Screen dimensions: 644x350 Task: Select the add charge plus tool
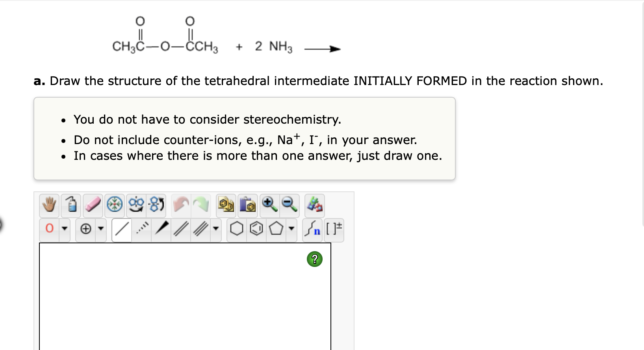[86, 229]
